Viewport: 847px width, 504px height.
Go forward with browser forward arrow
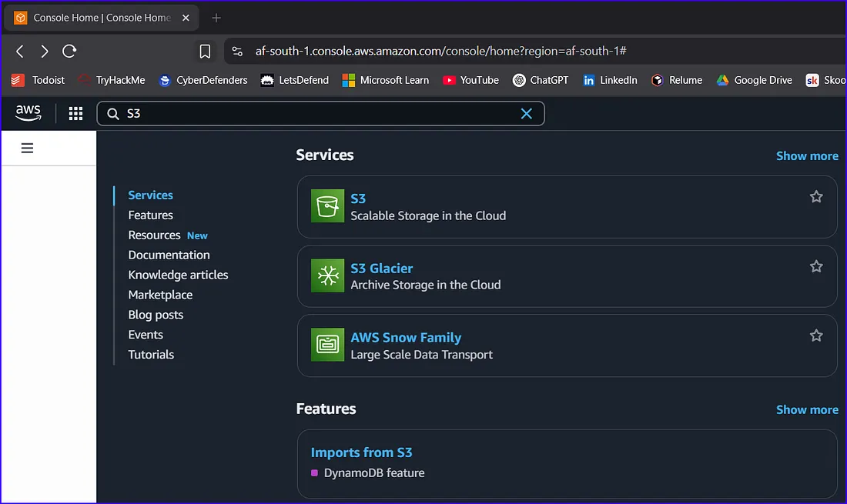[45, 52]
